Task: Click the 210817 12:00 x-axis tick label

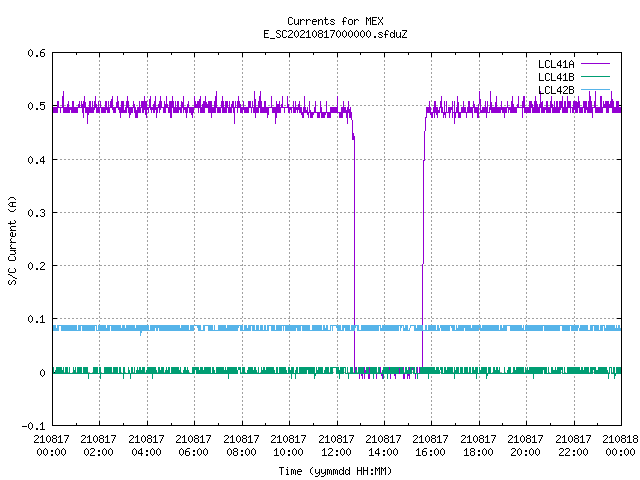Action: 336,445
